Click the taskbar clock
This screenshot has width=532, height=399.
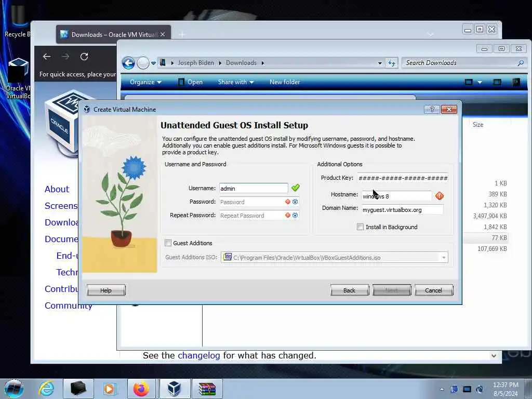(x=506, y=389)
